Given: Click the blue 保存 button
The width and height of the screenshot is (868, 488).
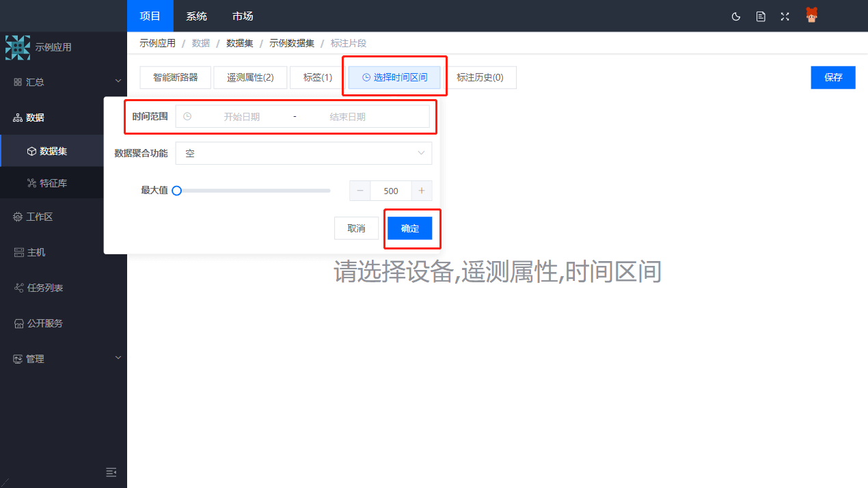Looking at the screenshot, I should [x=833, y=77].
